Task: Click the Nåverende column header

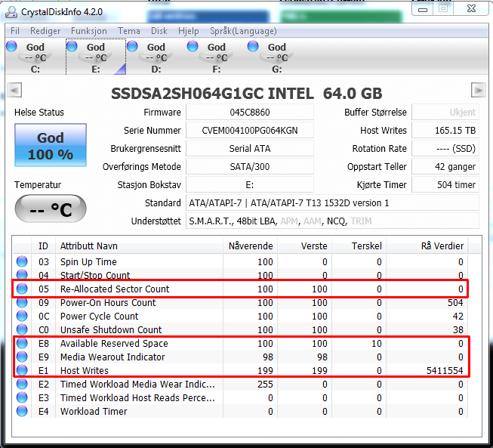Action: [x=250, y=246]
